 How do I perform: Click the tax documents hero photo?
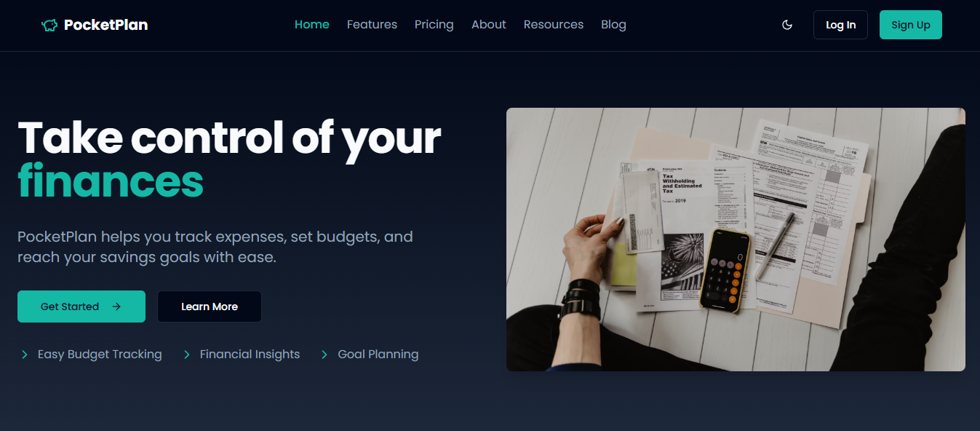coord(736,240)
